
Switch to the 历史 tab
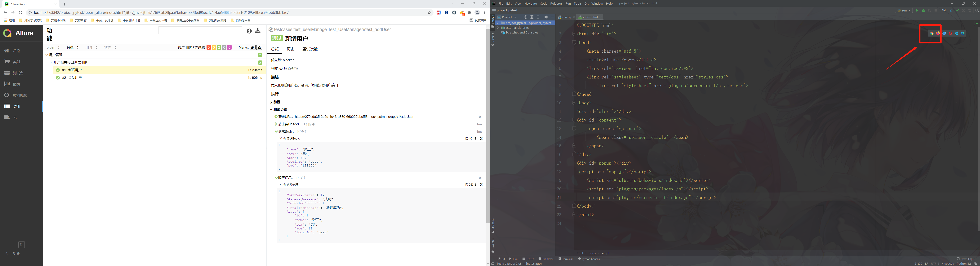290,49
